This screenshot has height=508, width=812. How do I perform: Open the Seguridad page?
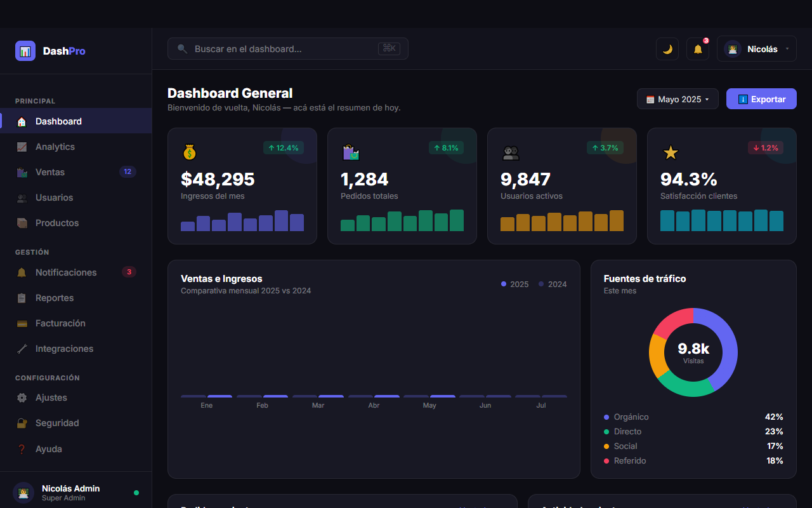point(75,423)
